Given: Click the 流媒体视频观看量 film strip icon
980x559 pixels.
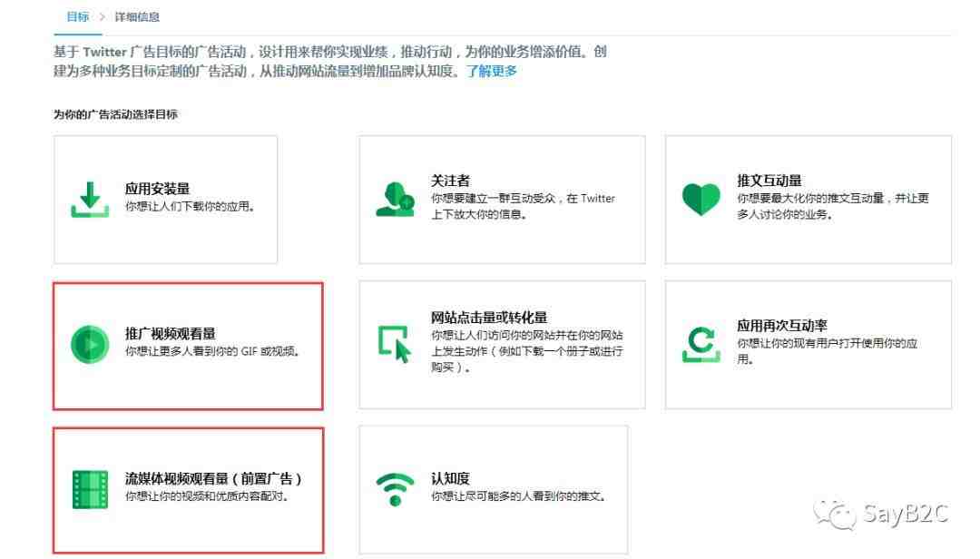Looking at the screenshot, I should (90, 489).
